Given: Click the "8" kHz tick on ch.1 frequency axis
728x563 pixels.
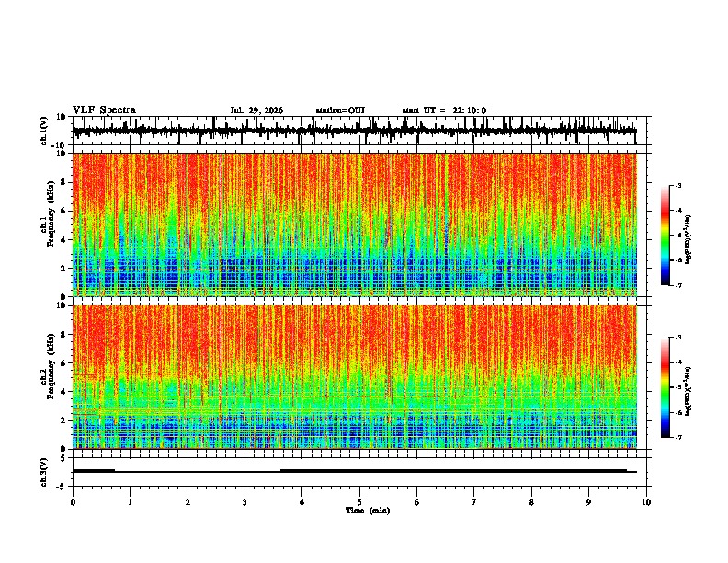Looking at the screenshot, I should coord(63,182).
